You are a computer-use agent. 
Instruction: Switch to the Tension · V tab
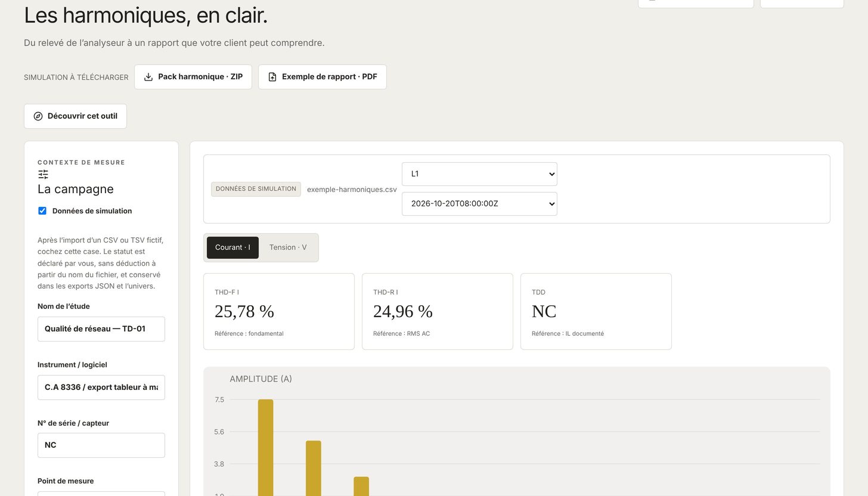288,247
